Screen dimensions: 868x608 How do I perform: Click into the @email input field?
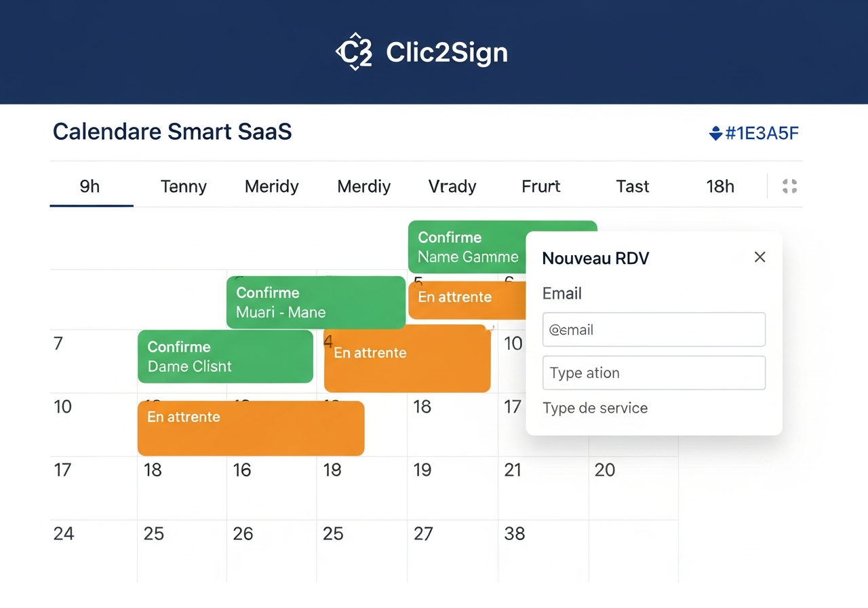point(654,330)
